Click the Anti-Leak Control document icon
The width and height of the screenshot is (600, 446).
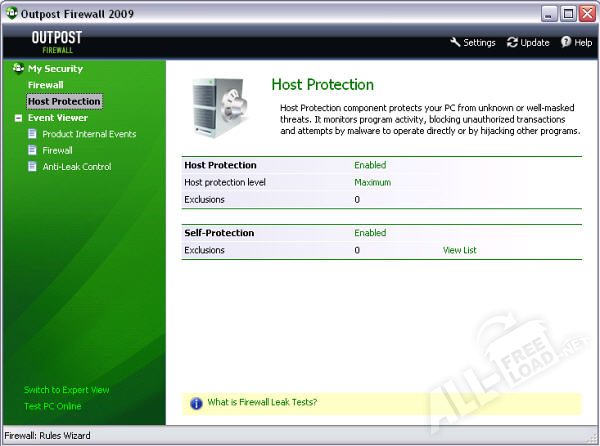[x=33, y=167]
